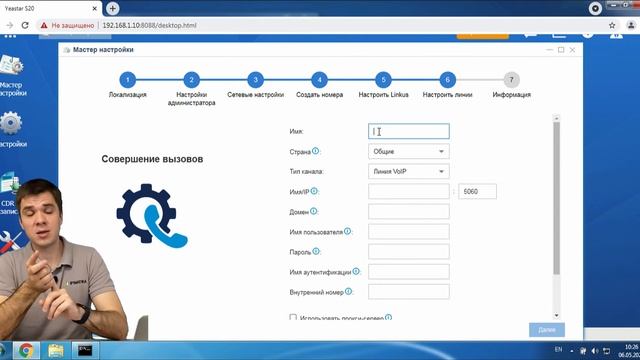Open command prompt from taskbar
This screenshot has height=360, width=640.
(x=85, y=350)
